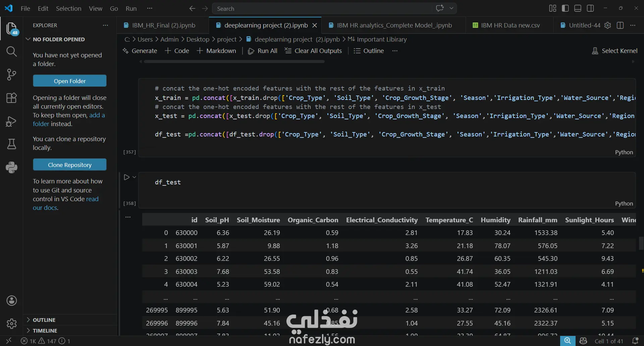Image resolution: width=644 pixels, height=346 pixels.
Task: Open the split editor right icon
Action: (x=620, y=25)
